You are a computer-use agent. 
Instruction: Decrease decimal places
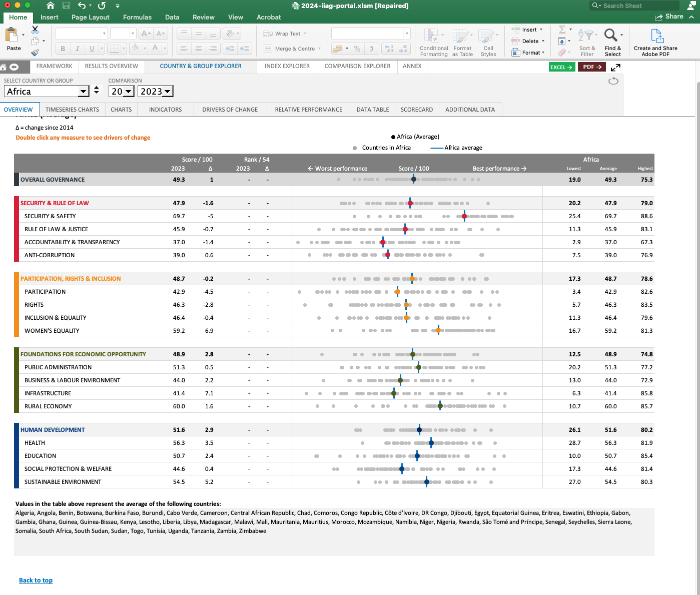(x=404, y=49)
